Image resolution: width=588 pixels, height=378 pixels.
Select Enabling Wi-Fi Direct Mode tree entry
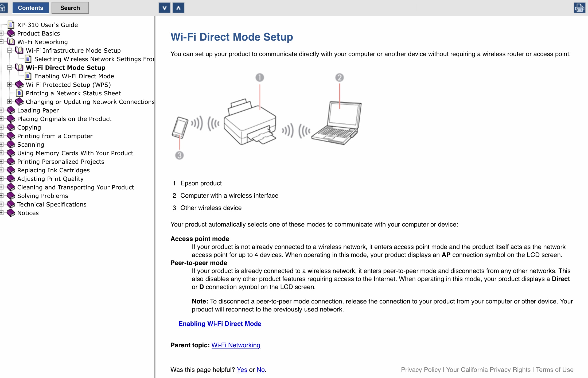[x=74, y=76]
